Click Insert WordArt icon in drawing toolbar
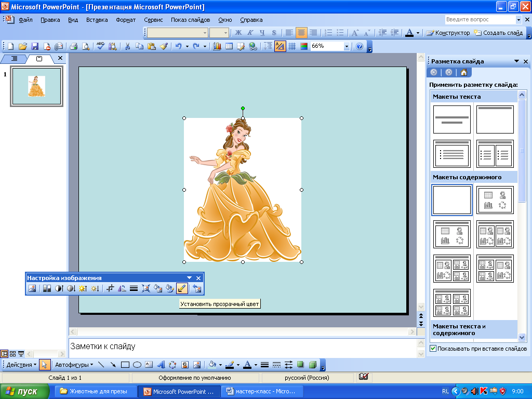This screenshot has height=399, width=532. [x=161, y=365]
